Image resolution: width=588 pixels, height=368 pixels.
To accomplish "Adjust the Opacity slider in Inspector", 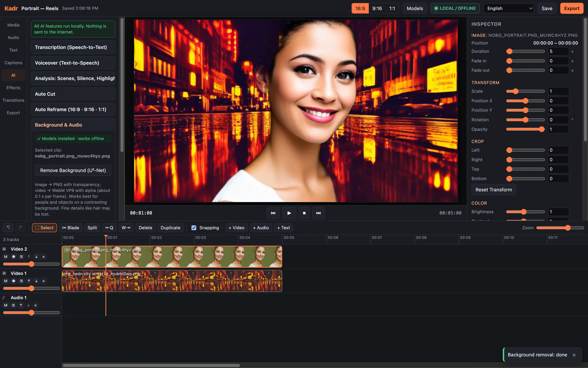I will click(525, 129).
